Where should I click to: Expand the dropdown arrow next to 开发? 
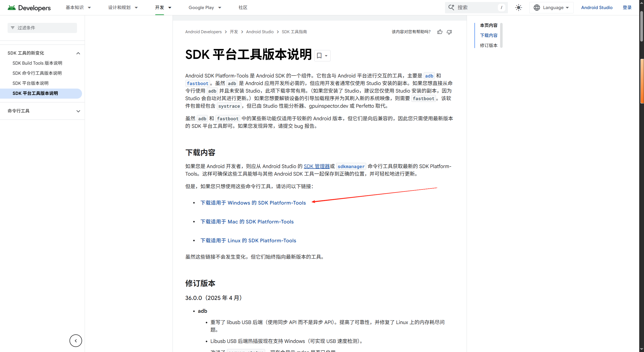click(170, 8)
